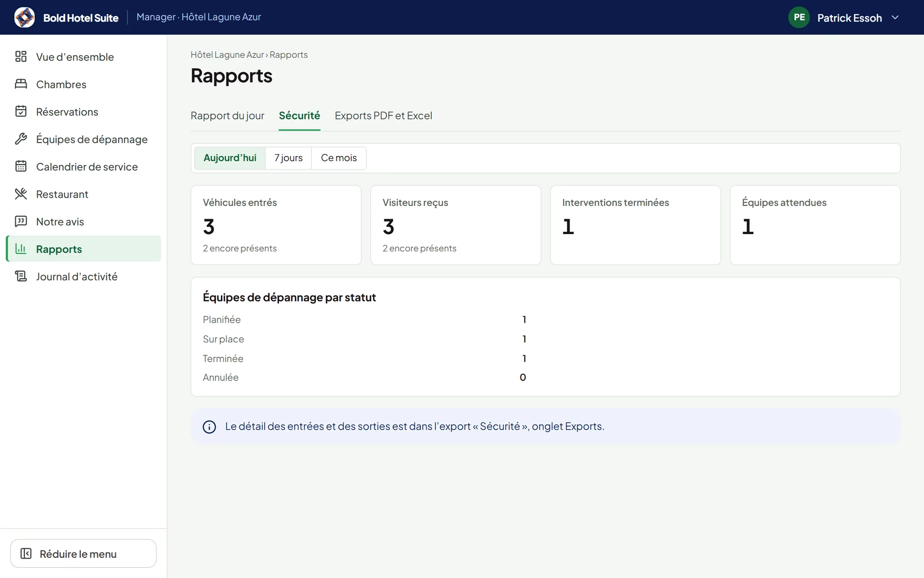Select the Sécurité tab
The image size is (924, 578).
299,116
